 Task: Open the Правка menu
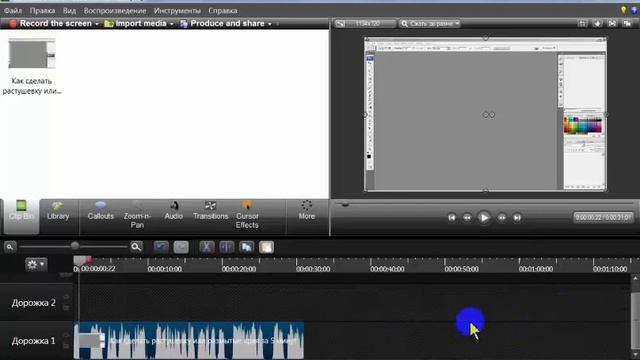tap(42, 11)
